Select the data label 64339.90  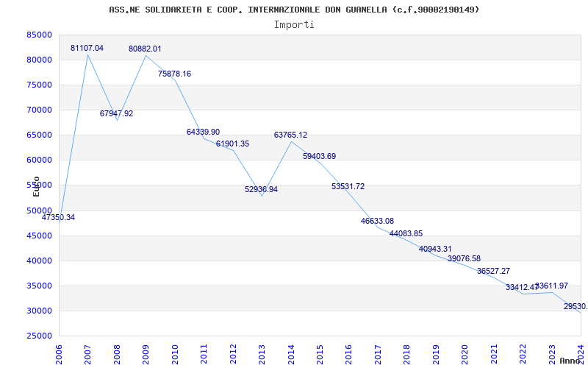[x=204, y=132]
